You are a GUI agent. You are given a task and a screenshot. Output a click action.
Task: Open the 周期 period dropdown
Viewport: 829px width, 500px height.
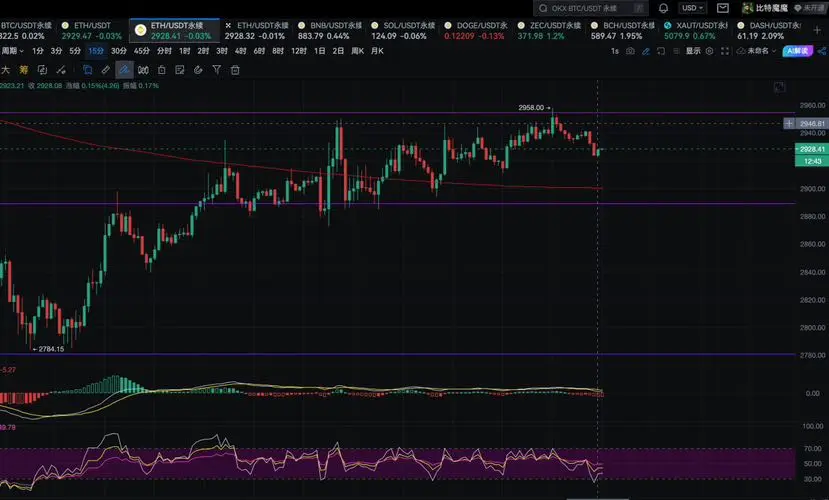click(13, 51)
